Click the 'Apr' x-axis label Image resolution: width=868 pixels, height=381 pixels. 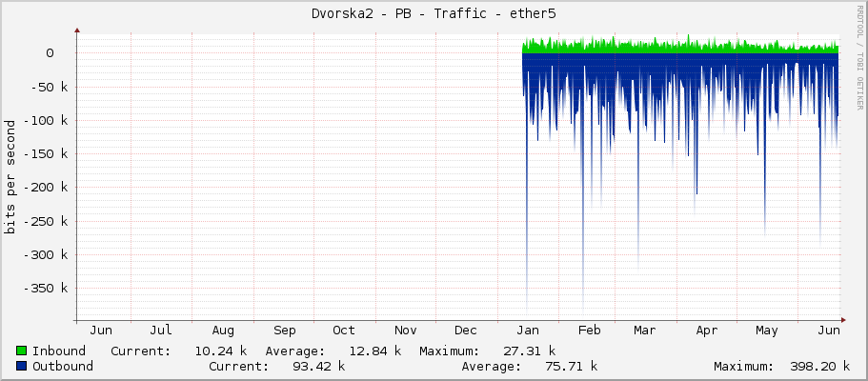coord(706,331)
